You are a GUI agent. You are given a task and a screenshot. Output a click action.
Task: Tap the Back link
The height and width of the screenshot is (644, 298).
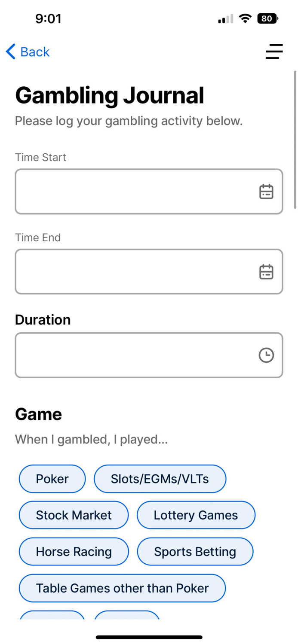point(34,52)
